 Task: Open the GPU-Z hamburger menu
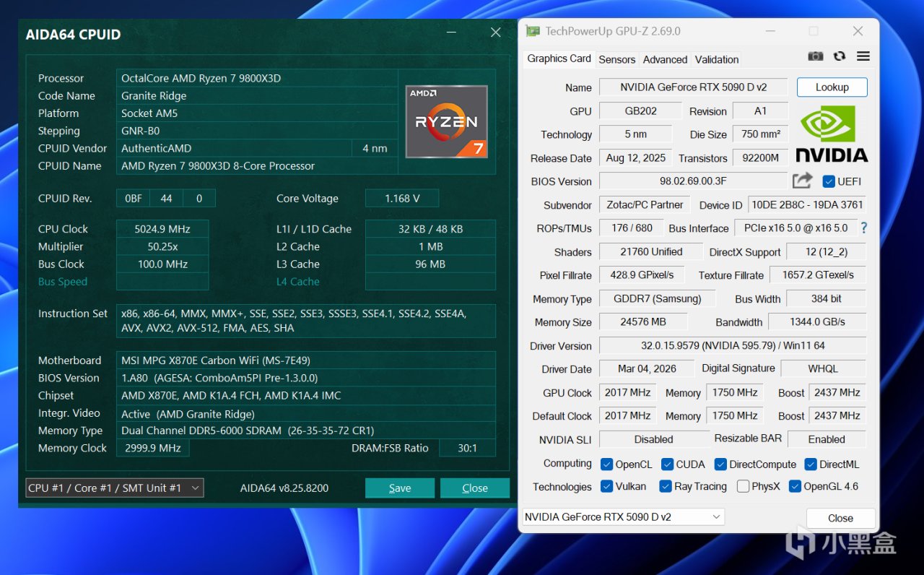click(x=863, y=56)
